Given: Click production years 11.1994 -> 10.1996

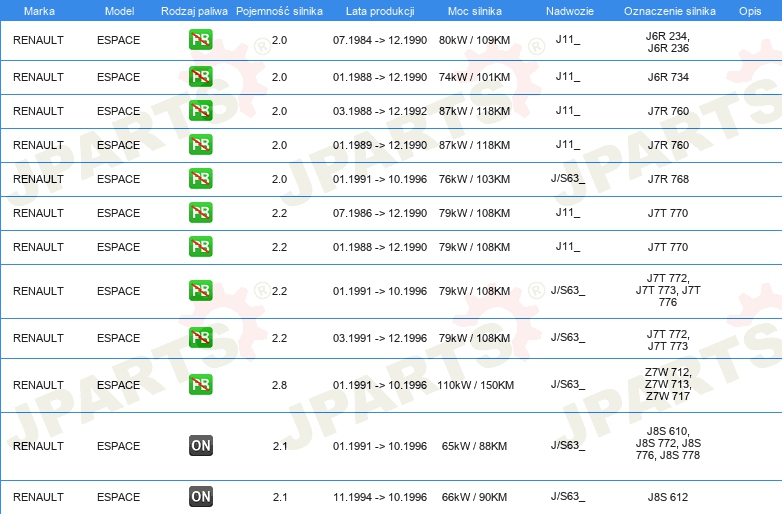Looking at the screenshot, I should tap(380, 497).
